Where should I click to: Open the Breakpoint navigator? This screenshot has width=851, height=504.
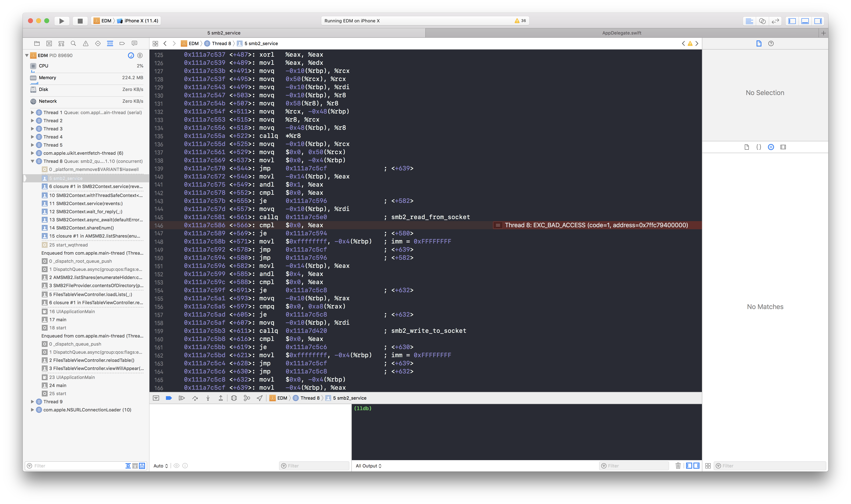[x=122, y=43]
